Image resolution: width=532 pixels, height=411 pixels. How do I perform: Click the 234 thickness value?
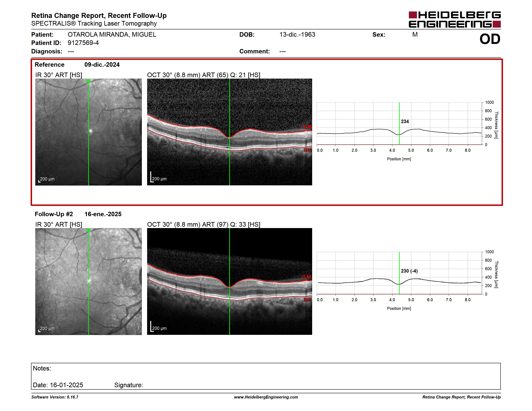click(405, 121)
